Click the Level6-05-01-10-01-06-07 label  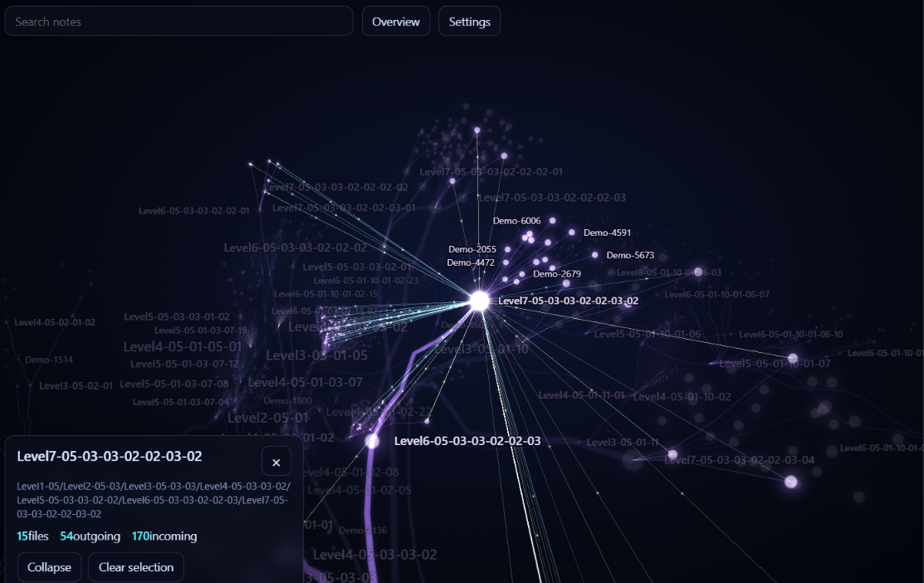[x=717, y=294]
